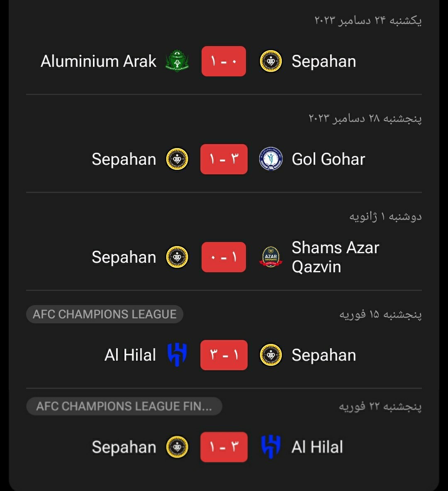Select the Aluminium Arak team name
The image size is (448, 491).
pyautogui.click(x=98, y=61)
